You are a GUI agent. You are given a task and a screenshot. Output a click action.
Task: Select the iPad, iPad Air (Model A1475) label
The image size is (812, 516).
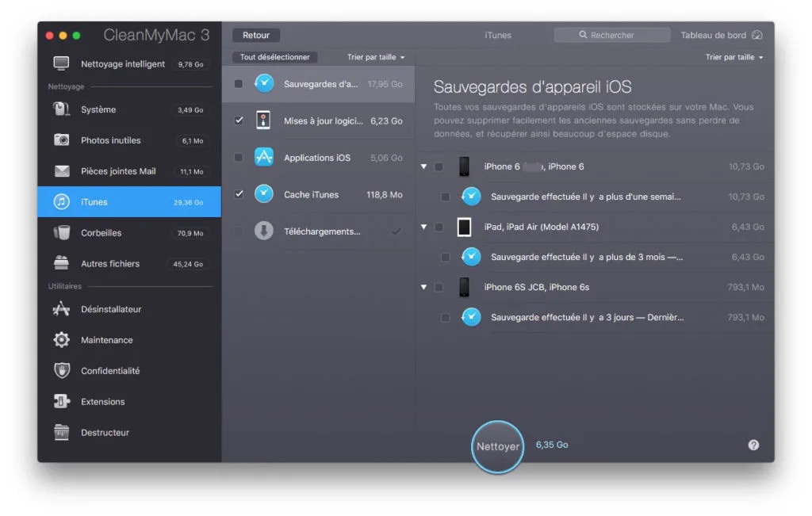(x=541, y=227)
